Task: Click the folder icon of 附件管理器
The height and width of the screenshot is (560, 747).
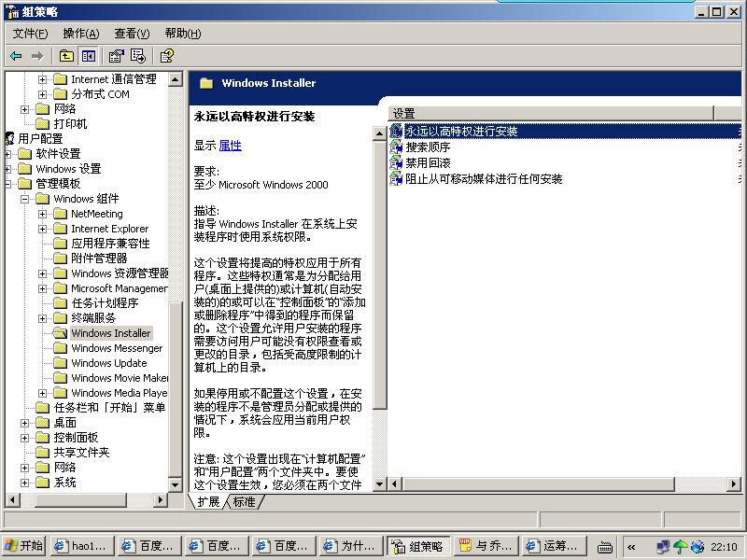Action: click(60, 259)
